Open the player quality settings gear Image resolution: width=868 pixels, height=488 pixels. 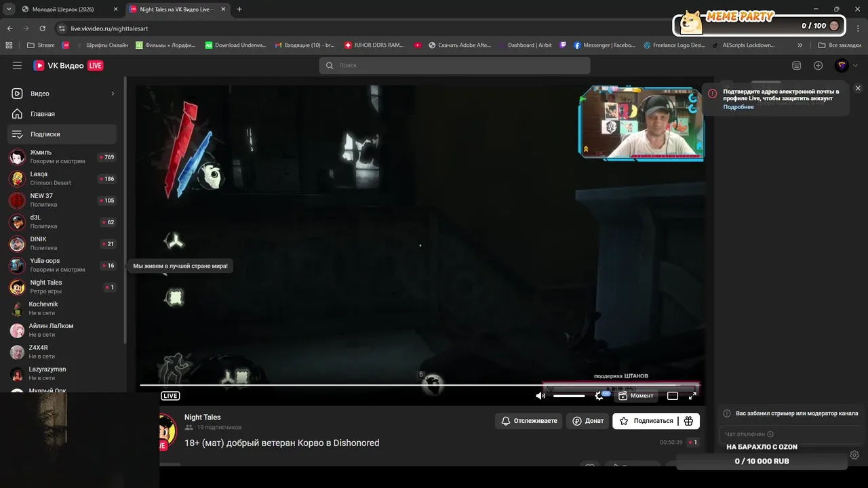tap(599, 396)
